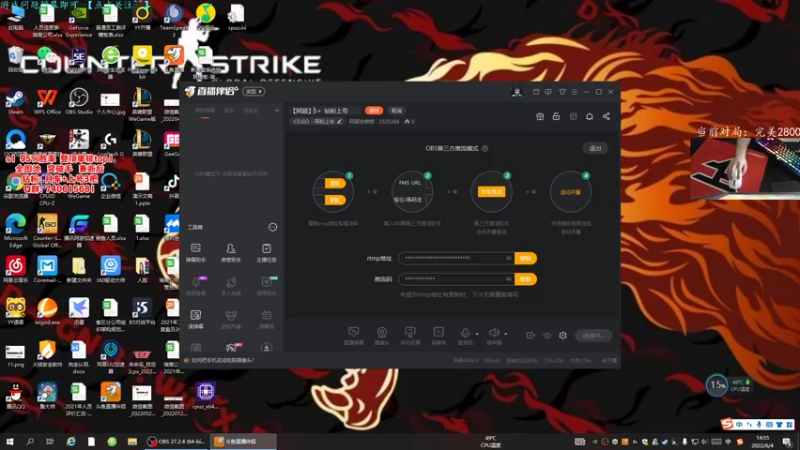Show the hidden rtmp address
This screenshot has width=800, height=450.
[x=508, y=258]
